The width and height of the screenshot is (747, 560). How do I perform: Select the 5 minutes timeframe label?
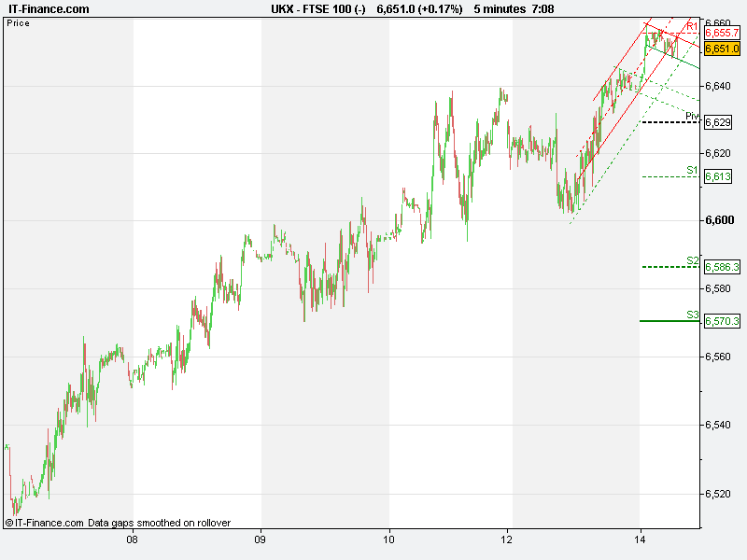pyautogui.click(x=501, y=8)
